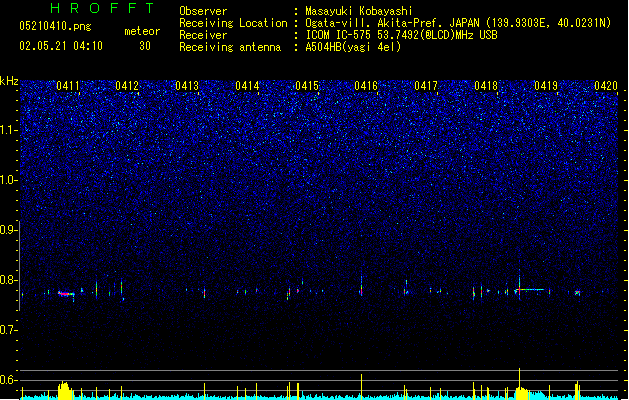Click the 0412 time marker
Screen dimensions: 629x400
127,86
